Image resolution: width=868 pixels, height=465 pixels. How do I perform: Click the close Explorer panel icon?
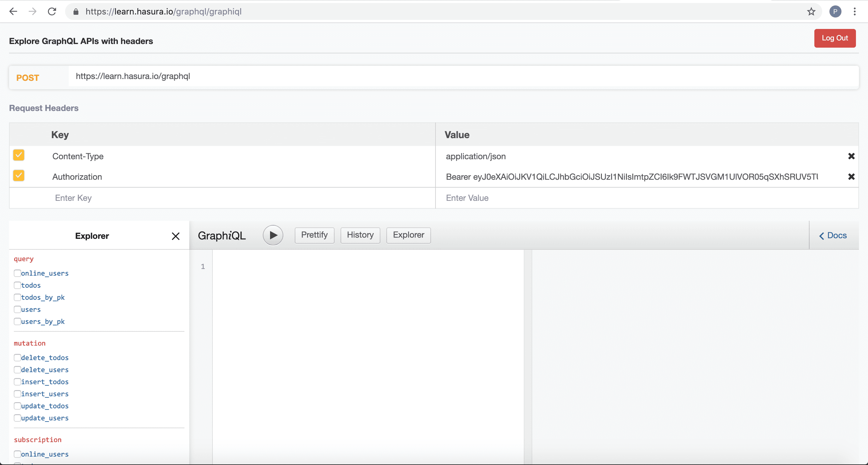tap(176, 236)
